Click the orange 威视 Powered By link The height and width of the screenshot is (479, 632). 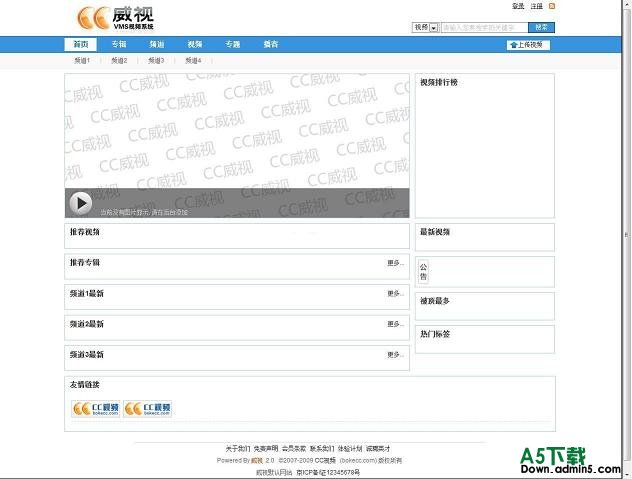[257, 460]
